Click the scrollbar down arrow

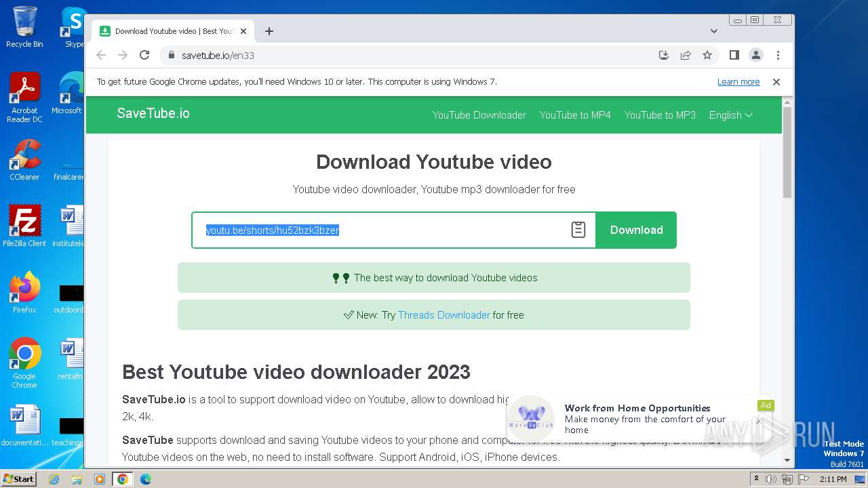(x=787, y=460)
